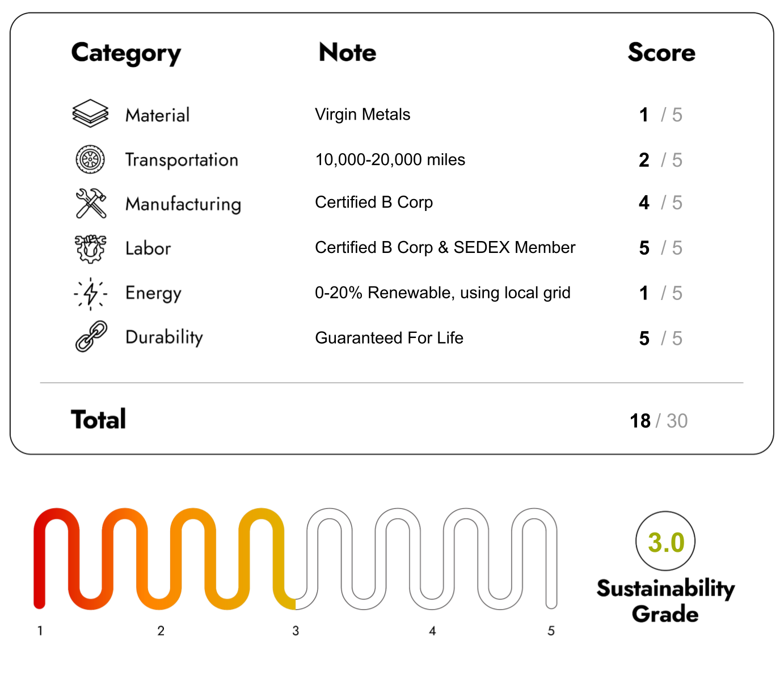Click the Energy renewable percentage note
The height and width of the screenshot is (680, 784).
point(442,293)
